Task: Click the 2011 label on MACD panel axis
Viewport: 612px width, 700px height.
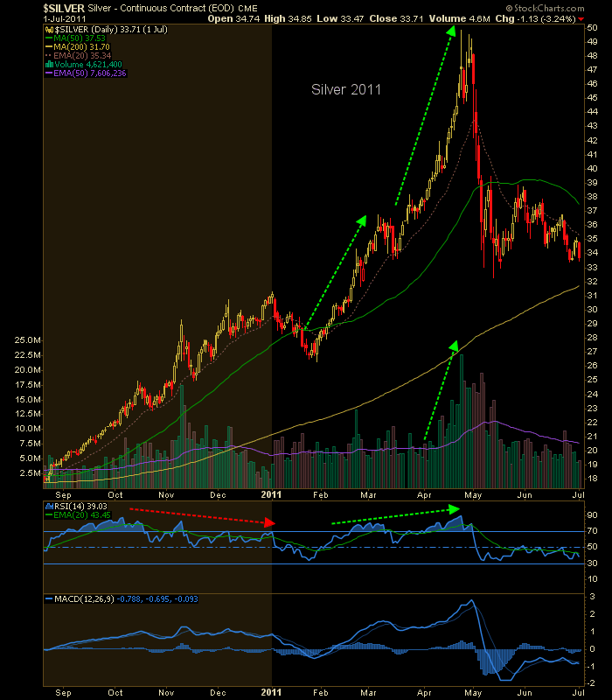Action: (x=271, y=692)
